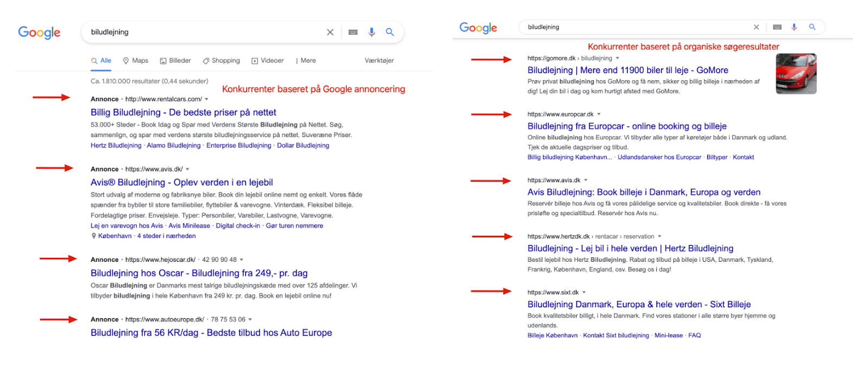Open the Værktøjer search tools

point(379,61)
